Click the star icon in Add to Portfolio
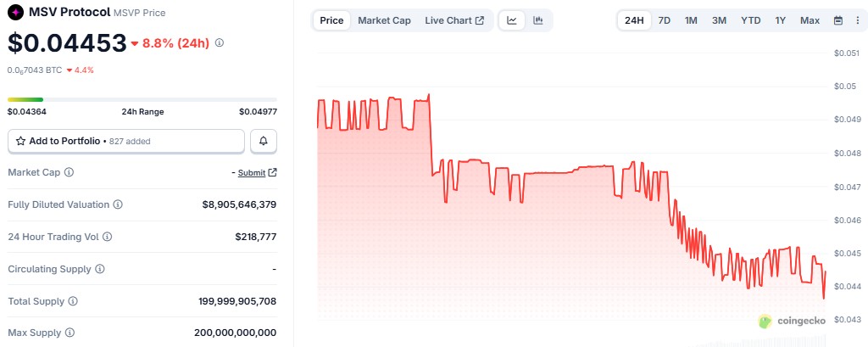The height and width of the screenshot is (347, 868). click(20, 142)
